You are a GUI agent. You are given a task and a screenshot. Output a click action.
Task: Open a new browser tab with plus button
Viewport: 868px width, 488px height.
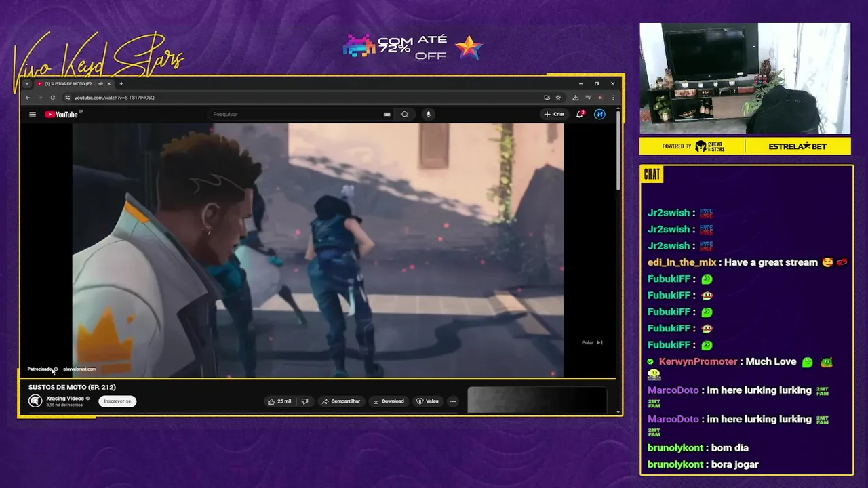pyautogui.click(x=121, y=84)
